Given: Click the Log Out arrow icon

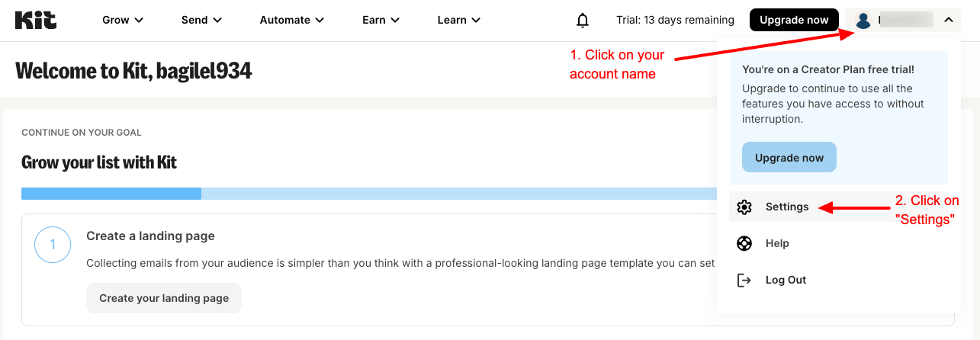Looking at the screenshot, I should pyautogui.click(x=744, y=281).
